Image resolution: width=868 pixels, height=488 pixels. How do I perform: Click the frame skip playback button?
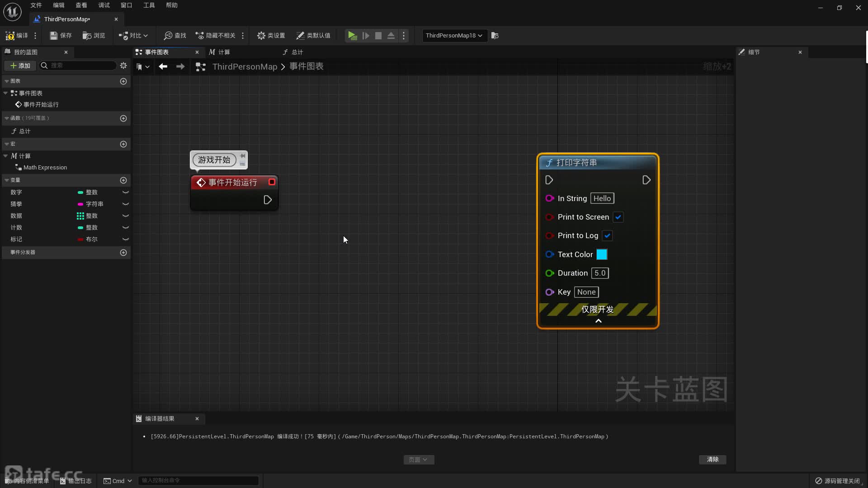click(x=366, y=35)
